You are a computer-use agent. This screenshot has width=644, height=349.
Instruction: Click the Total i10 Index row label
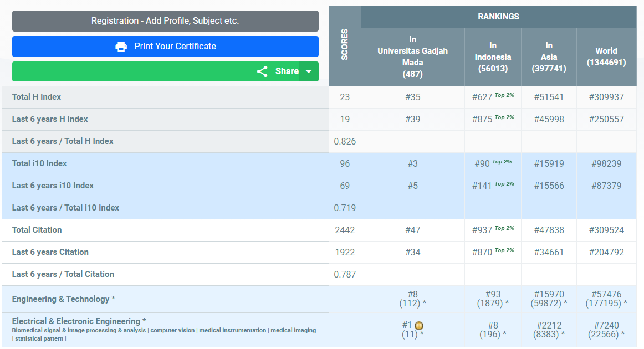pyautogui.click(x=39, y=163)
